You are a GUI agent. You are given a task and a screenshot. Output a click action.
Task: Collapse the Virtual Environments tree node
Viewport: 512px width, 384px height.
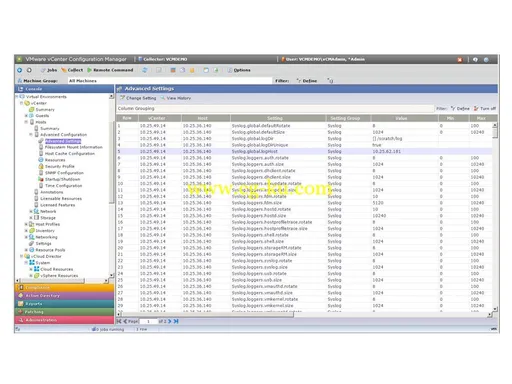tap(17, 97)
